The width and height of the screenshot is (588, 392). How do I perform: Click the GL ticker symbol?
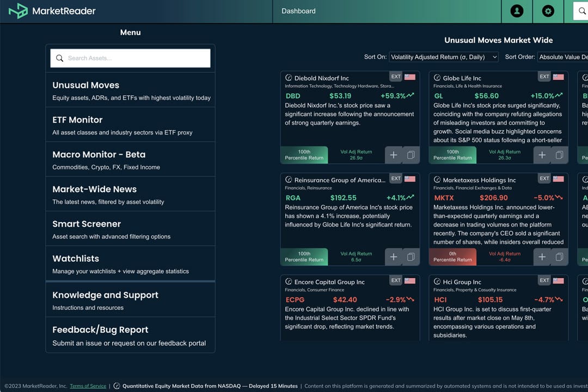[439, 96]
